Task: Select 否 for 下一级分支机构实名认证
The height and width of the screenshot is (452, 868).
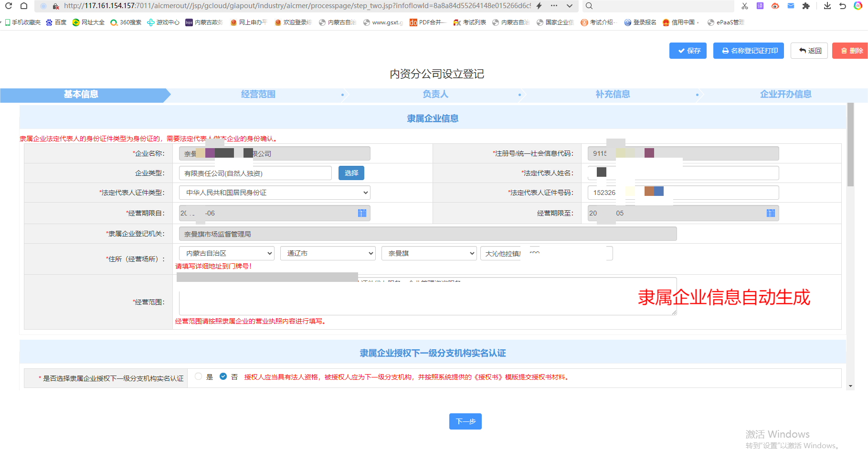Action: coord(223,377)
